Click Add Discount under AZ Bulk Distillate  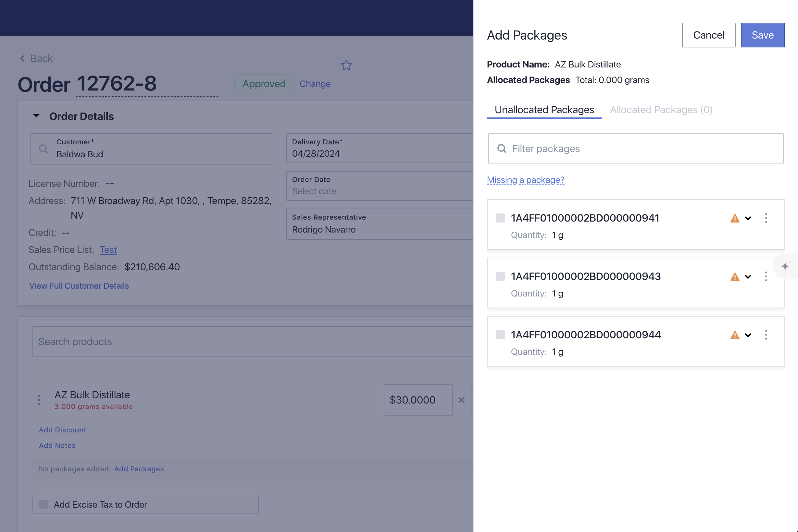click(62, 430)
